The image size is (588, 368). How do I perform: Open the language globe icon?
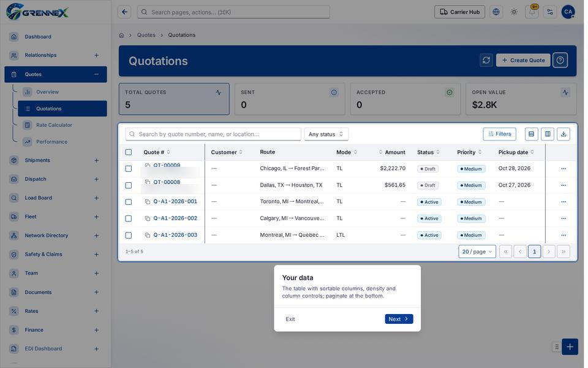496,12
